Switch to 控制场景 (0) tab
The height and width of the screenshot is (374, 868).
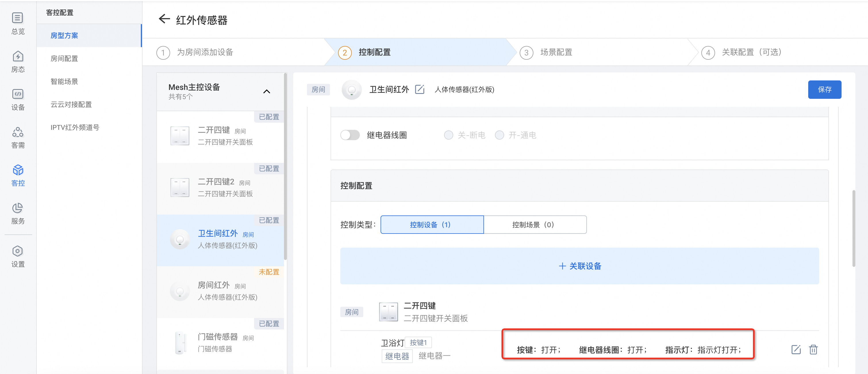tap(535, 225)
